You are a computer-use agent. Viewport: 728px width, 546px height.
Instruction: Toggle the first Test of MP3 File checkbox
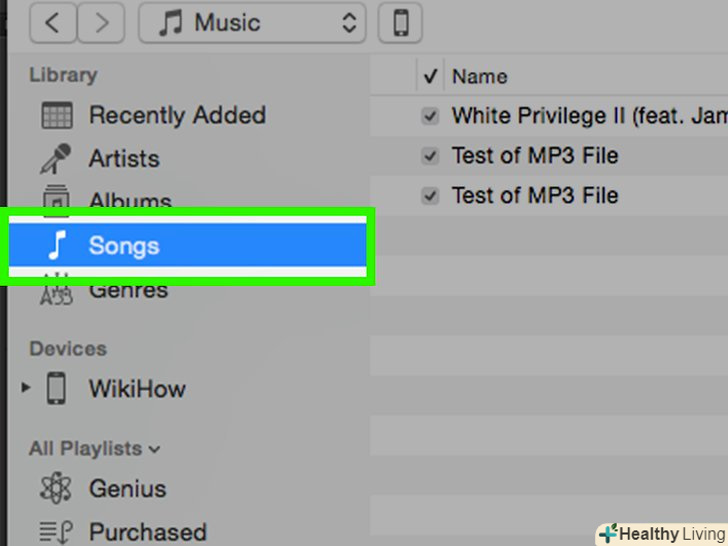(x=430, y=156)
